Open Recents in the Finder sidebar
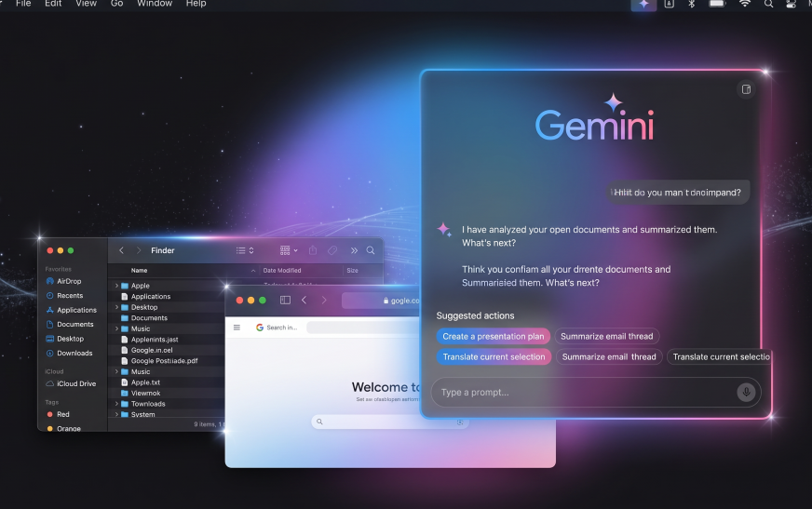 [70, 296]
